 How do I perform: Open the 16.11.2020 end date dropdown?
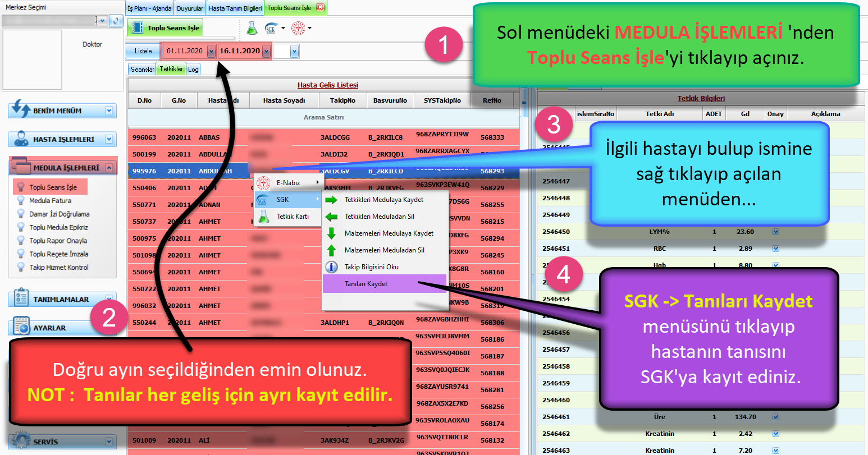[266, 52]
